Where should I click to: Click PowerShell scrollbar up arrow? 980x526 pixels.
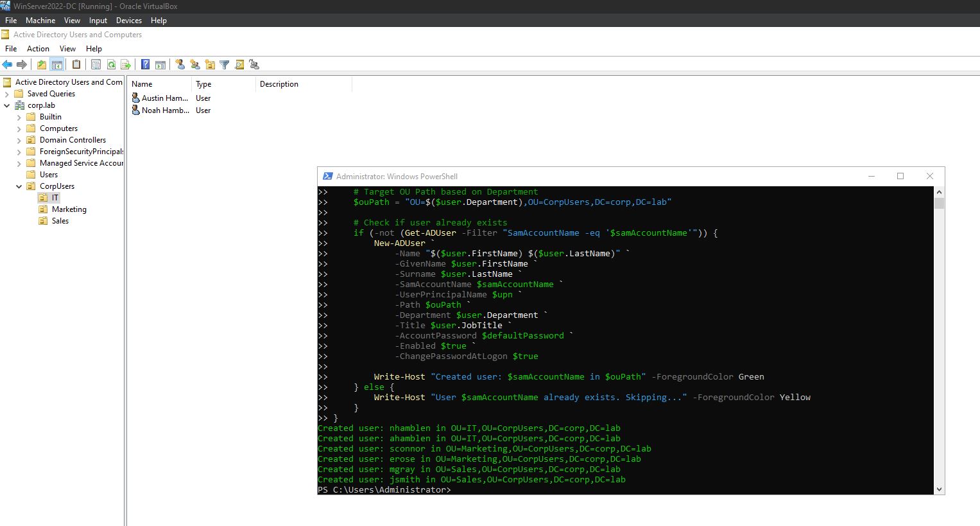940,192
